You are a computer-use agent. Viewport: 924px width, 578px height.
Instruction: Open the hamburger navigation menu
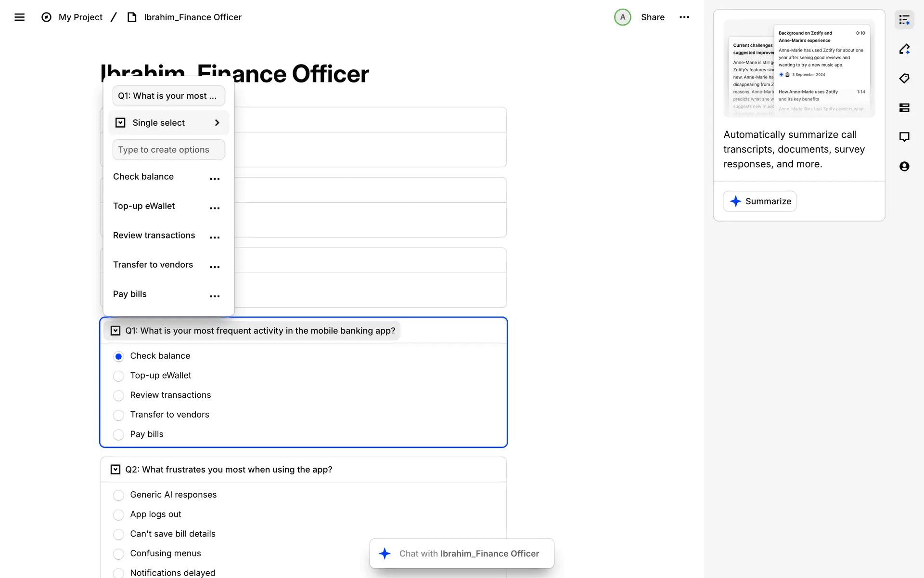click(x=19, y=17)
